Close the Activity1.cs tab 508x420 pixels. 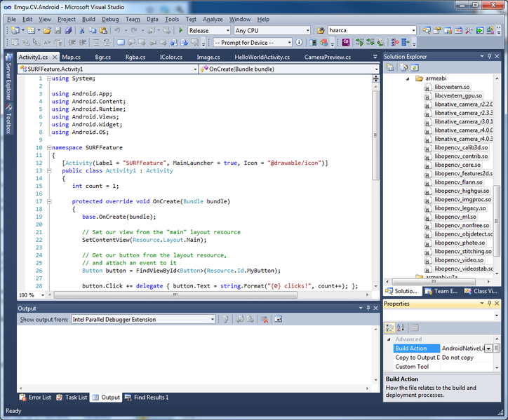click(55, 57)
